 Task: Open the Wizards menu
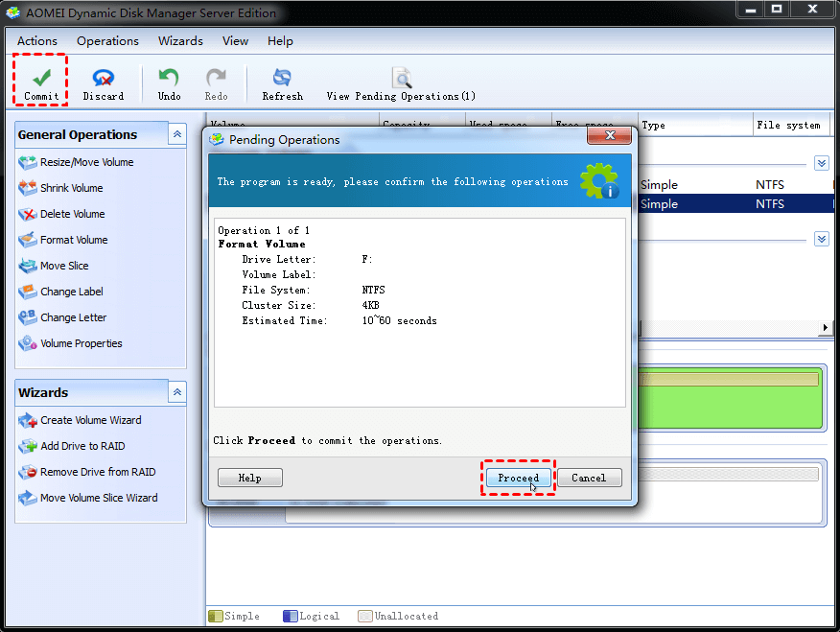180,41
